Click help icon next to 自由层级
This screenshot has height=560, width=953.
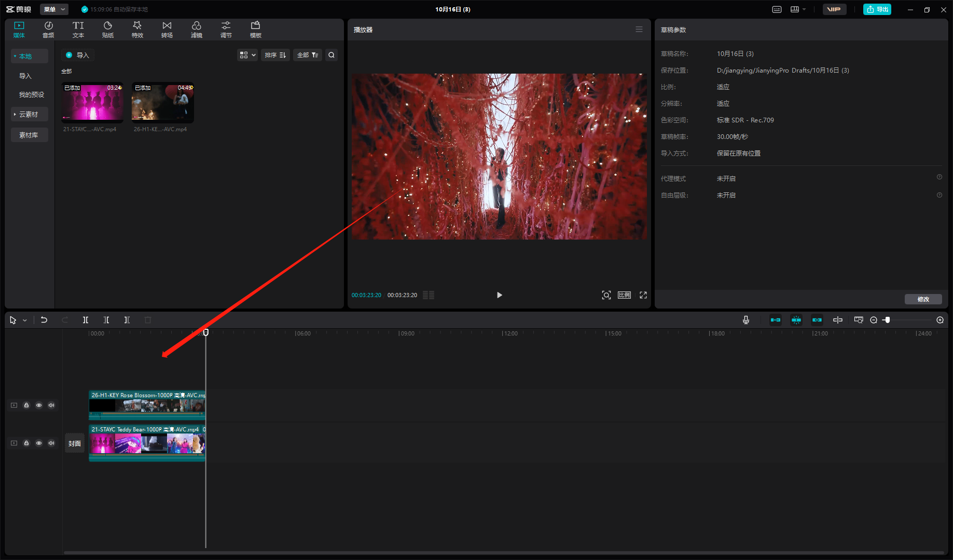point(940,195)
